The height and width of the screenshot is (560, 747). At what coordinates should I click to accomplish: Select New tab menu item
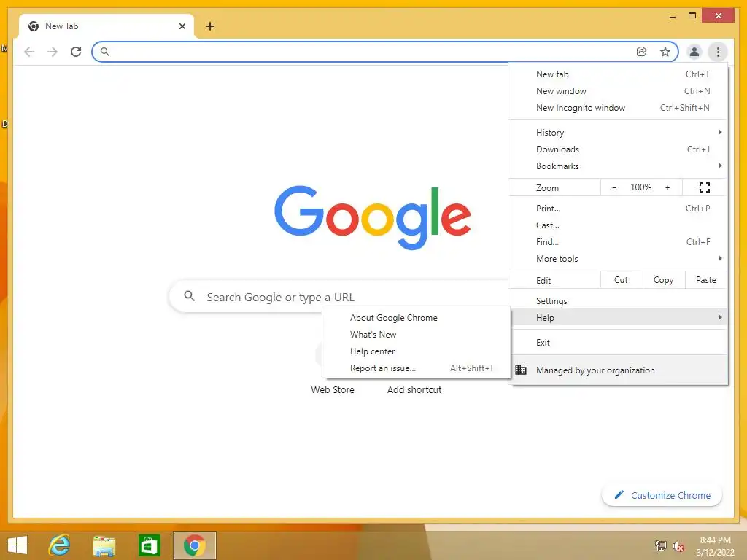pyautogui.click(x=618, y=74)
